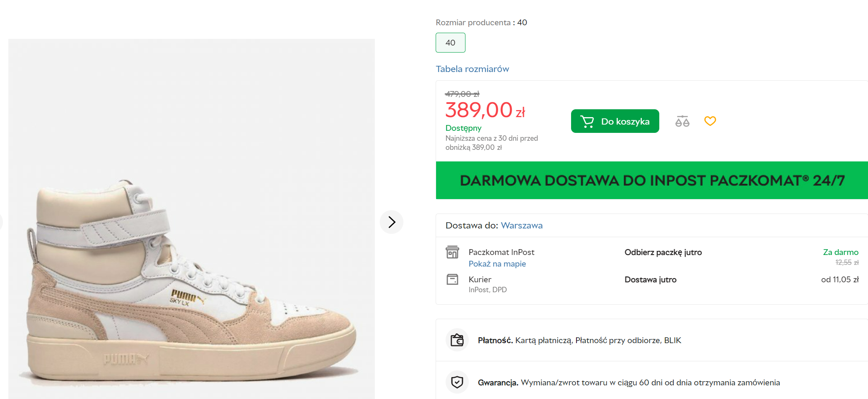Add product to wishlist with heart icon
The width and height of the screenshot is (868, 399).
710,121
